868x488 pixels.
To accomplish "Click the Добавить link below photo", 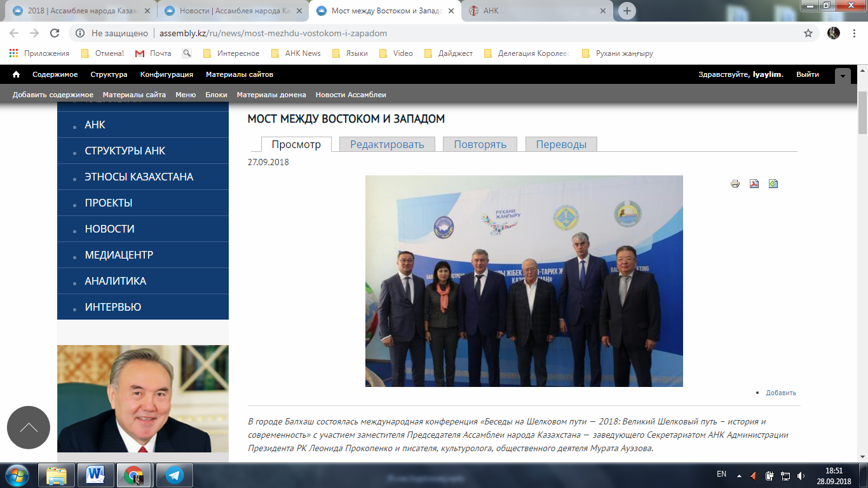I will coord(781,393).
